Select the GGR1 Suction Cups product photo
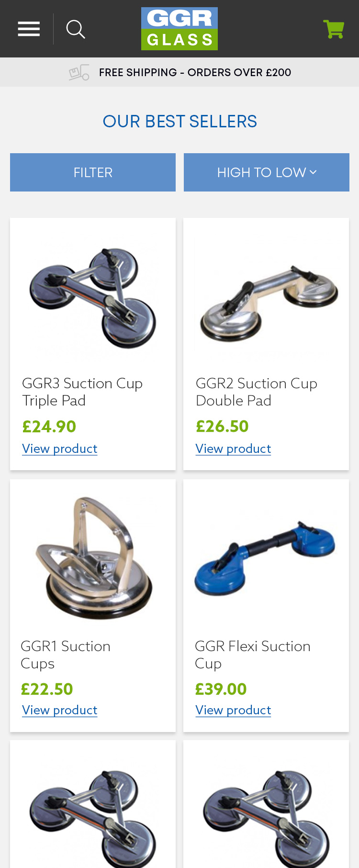 (x=94, y=558)
